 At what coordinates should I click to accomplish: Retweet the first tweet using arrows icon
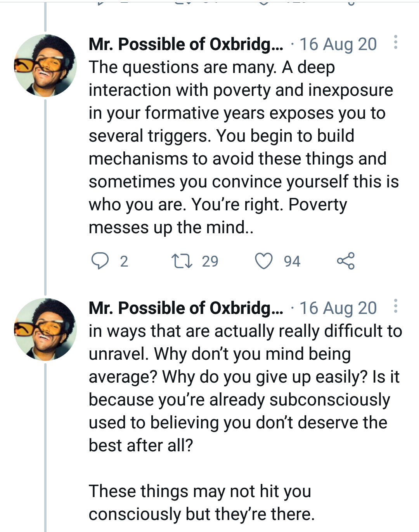coord(182,261)
